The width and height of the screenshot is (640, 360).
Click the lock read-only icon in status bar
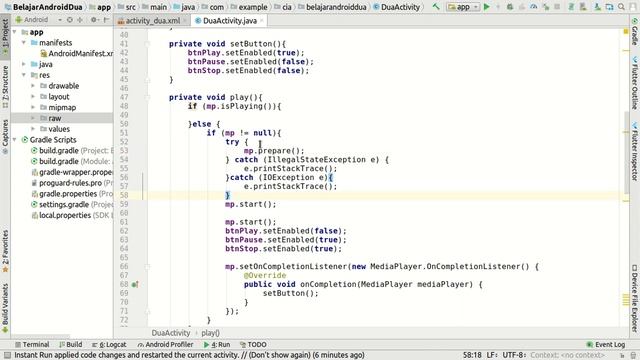coord(622,356)
